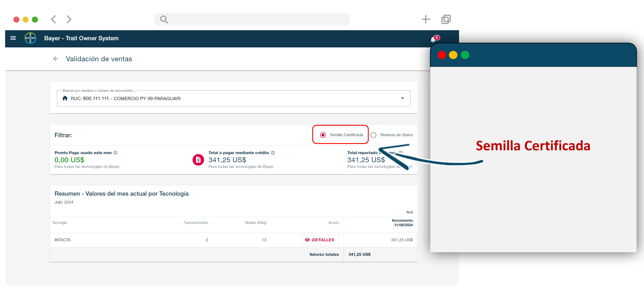Click the Facturas/recibo column header
644x292 pixels.
coord(196,223)
